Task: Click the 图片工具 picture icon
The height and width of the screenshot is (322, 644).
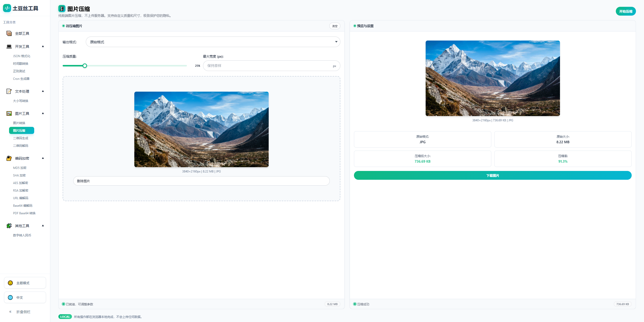Action: [9, 114]
